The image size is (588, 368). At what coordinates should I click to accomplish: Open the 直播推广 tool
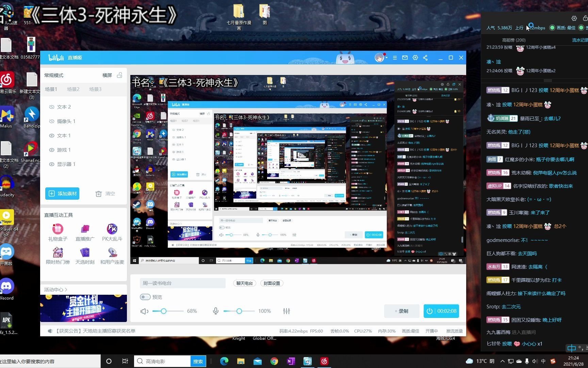[85, 233]
